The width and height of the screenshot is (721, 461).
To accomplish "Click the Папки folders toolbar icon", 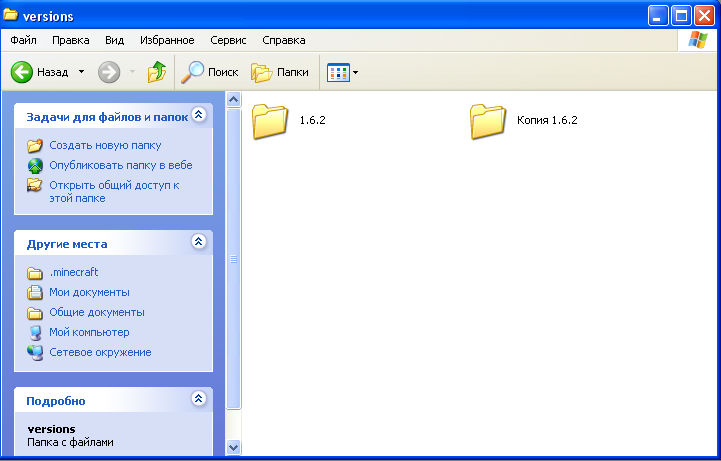I will tap(261, 72).
